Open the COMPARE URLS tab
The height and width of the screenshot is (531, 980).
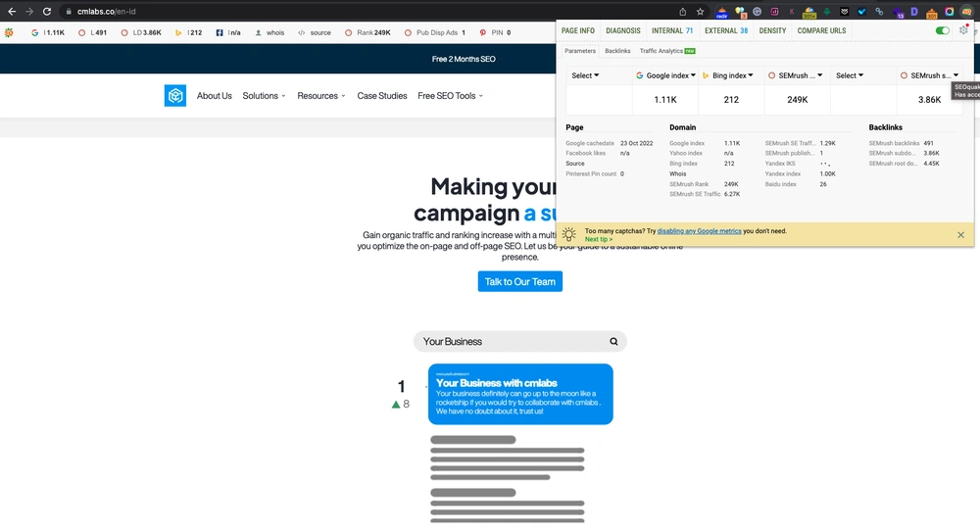pyautogui.click(x=821, y=30)
